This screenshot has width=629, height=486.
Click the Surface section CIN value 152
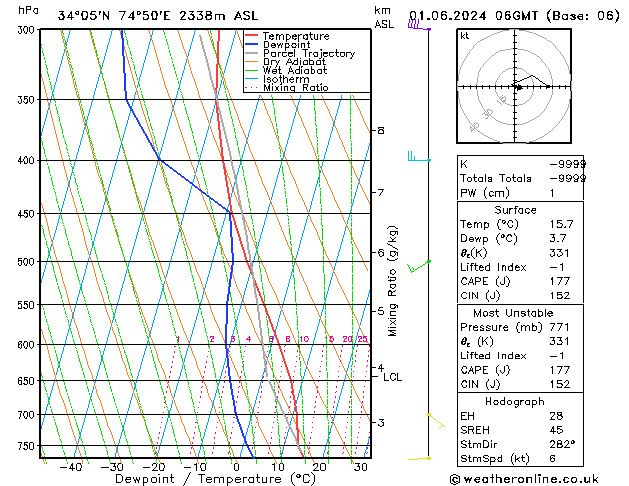(x=560, y=296)
